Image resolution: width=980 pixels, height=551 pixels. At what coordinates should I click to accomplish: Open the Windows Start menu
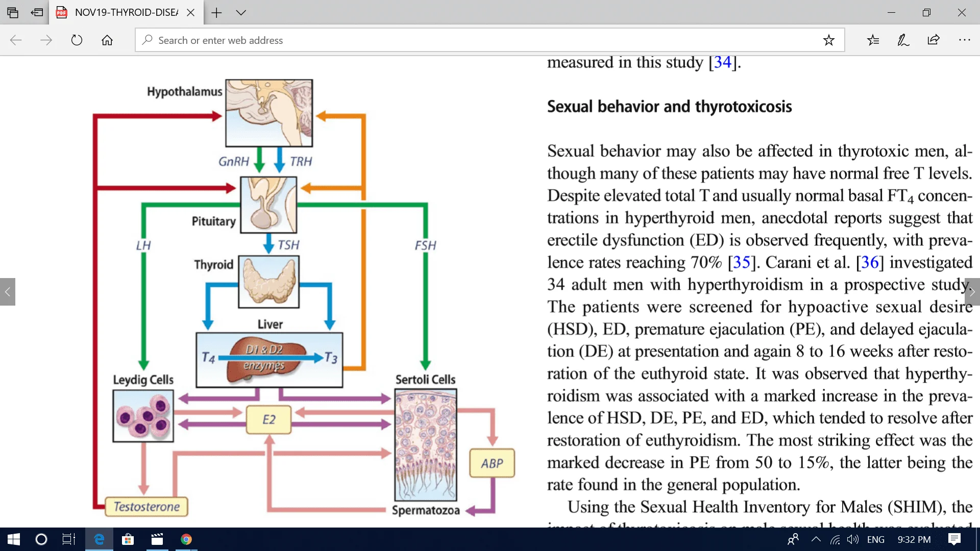click(14, 539)
